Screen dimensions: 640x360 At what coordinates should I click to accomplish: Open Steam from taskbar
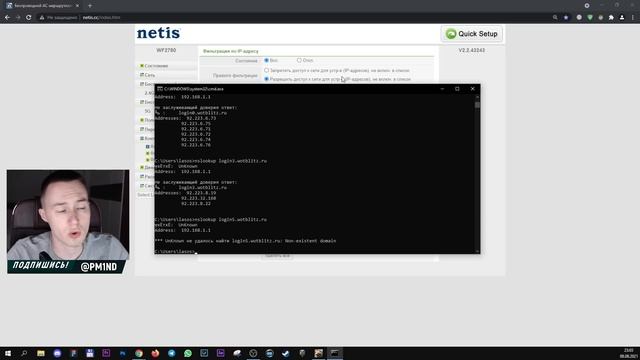pyautogui.click(x=286, y=353)
